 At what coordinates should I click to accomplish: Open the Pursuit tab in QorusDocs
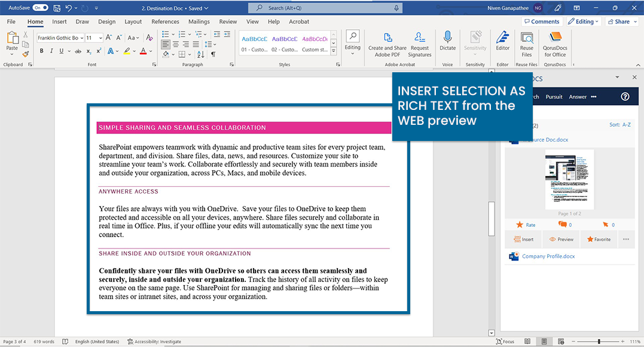554,97
